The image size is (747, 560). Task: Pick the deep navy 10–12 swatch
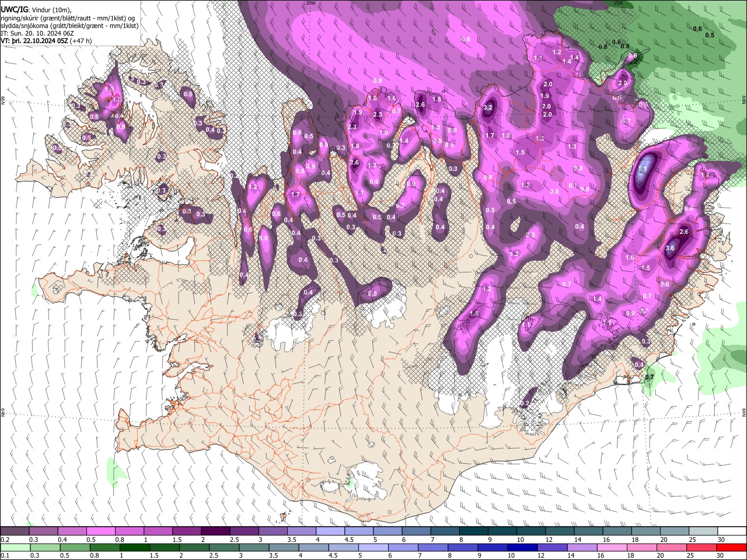pyautogui.click(x=523, y=547)
